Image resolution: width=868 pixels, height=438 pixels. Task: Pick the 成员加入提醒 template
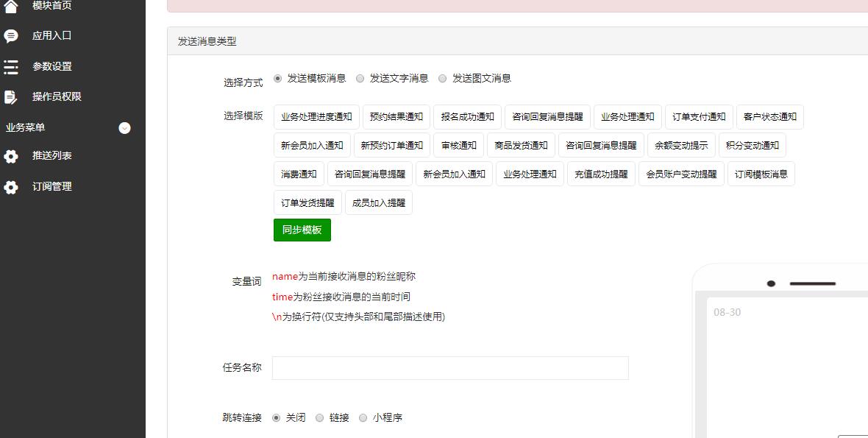[x=379, y=202]
